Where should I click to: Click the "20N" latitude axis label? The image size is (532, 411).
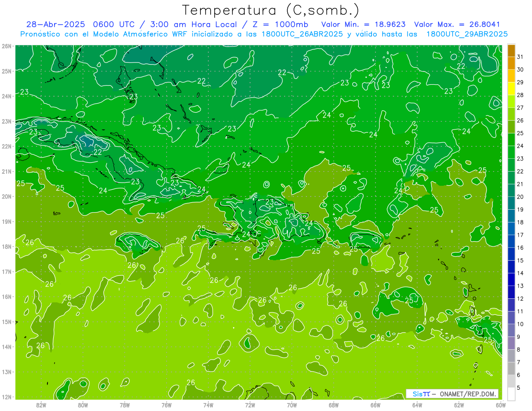click(x=6, y=196)
